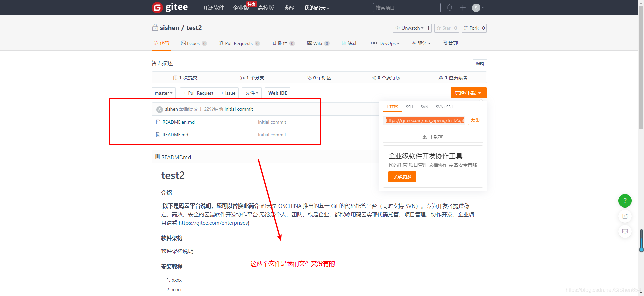View the 0 个标签 tags

pos(319,78)
